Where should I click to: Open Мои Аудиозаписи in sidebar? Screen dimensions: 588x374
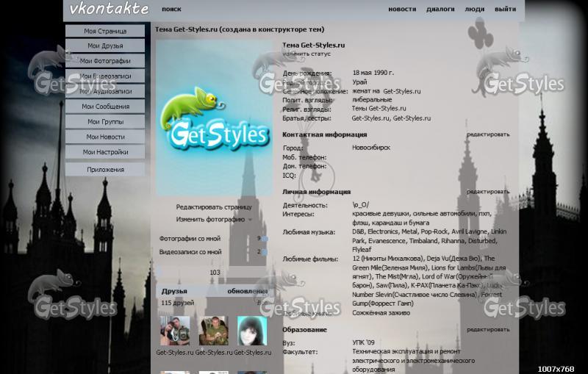[x=105, y=91]
